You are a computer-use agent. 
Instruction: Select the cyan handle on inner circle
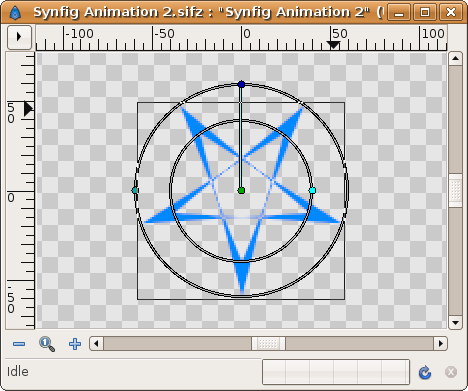tap(312, 190)
